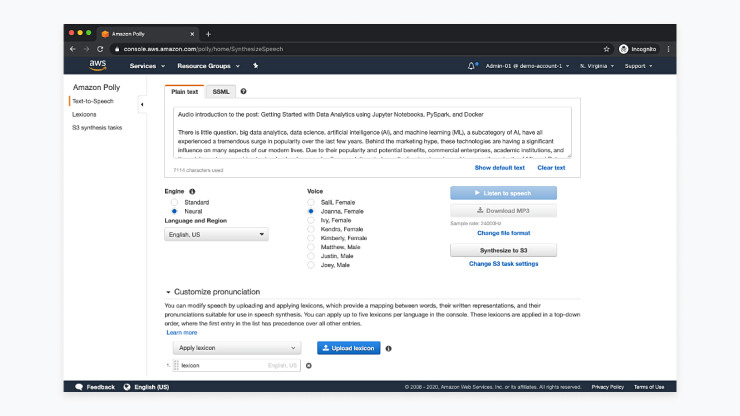Image resolution: width=740 pixels, height=416 pixels.
Task: Click the English (US) language selector in the footer
Action: tap(151, 387)
